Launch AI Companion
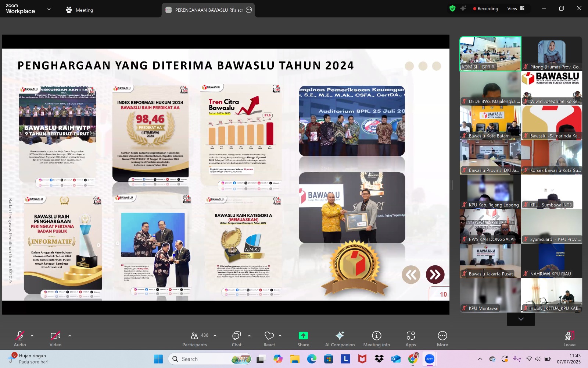The image size is (588, 368). point(340,339)
